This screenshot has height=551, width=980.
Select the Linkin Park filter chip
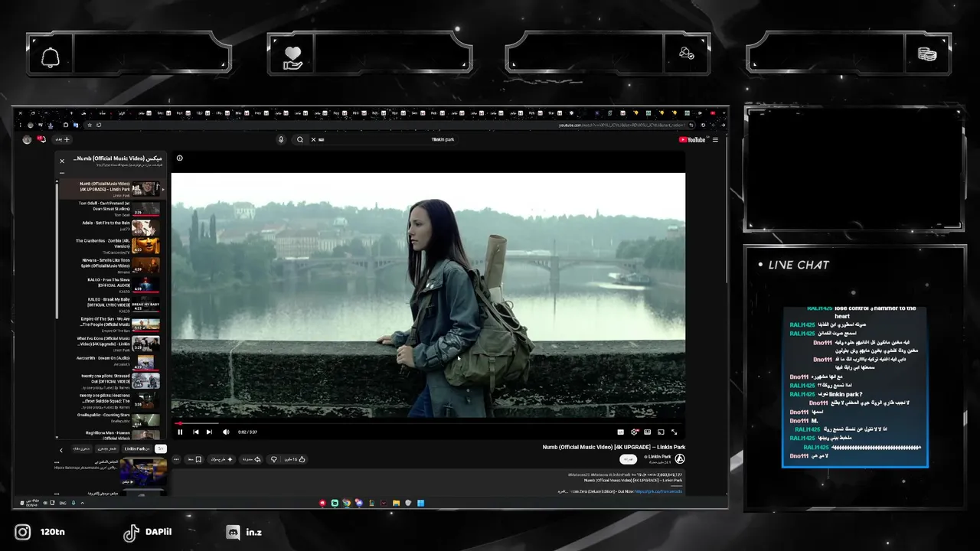click(136, 448)
